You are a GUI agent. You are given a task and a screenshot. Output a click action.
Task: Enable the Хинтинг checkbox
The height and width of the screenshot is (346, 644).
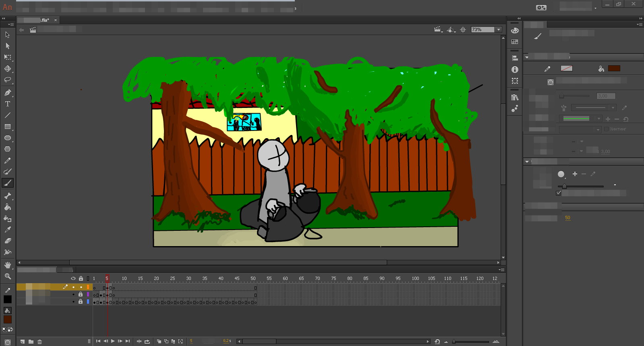(606, 129)
